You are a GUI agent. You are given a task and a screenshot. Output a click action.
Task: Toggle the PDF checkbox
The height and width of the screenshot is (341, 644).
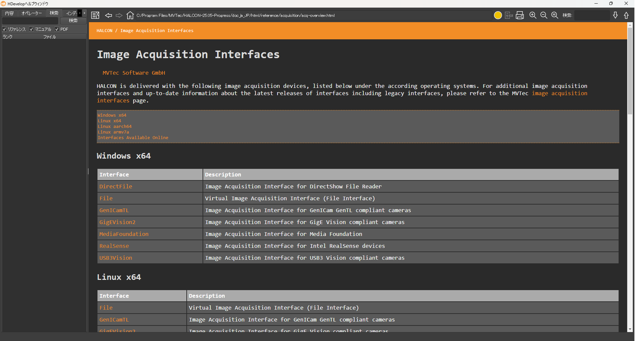pyautogui.click(x=57, y=29)
